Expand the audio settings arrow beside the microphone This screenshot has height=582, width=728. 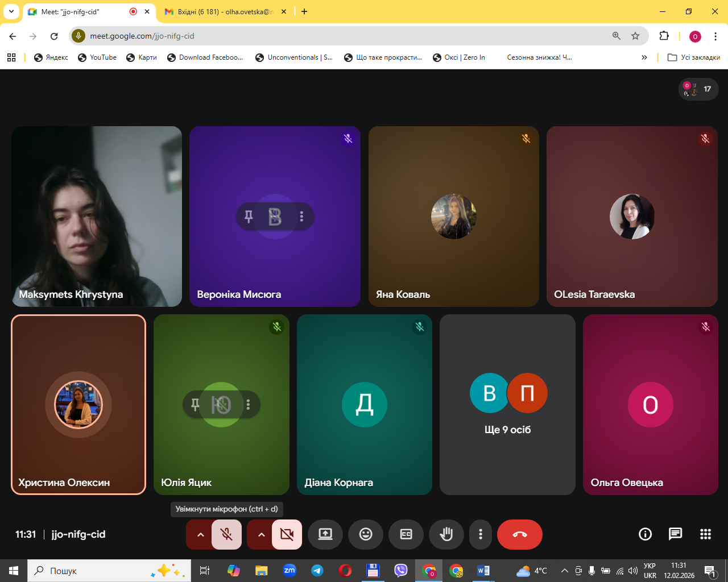[200, 534]
